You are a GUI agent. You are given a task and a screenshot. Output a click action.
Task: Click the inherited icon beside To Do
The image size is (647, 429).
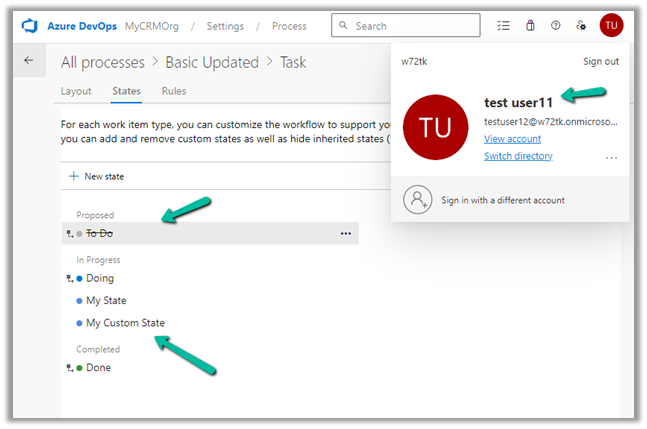point(70,234)
